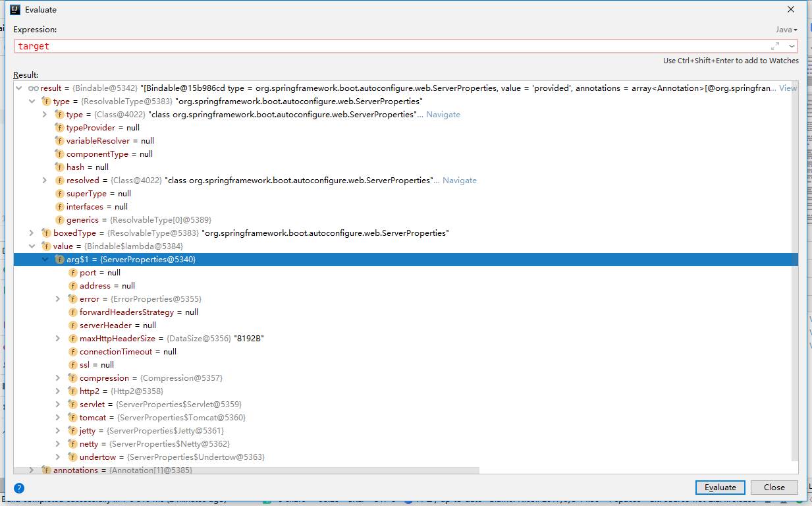The image size is (812, 506).
Task: Click the field icon next to undertow
Action: point(73,457)
